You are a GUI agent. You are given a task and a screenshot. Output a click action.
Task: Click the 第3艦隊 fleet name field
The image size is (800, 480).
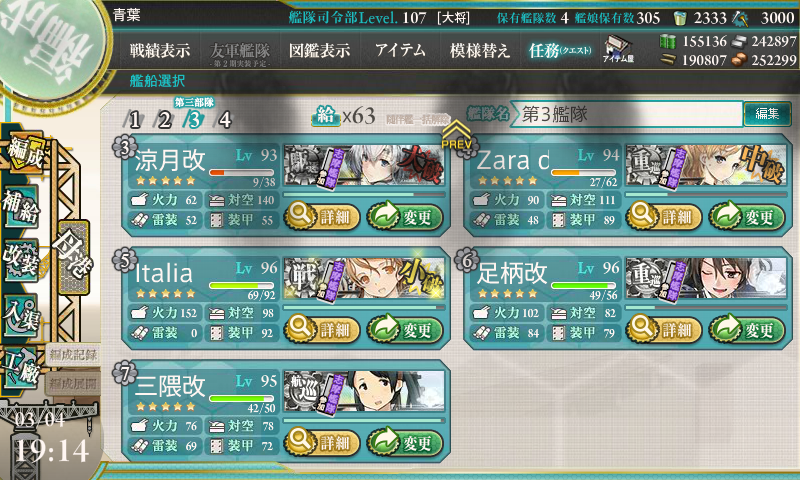tap(627, 114)
